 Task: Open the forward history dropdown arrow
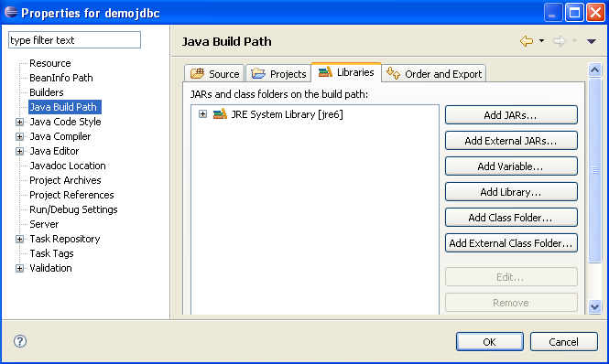pos(574,41)
